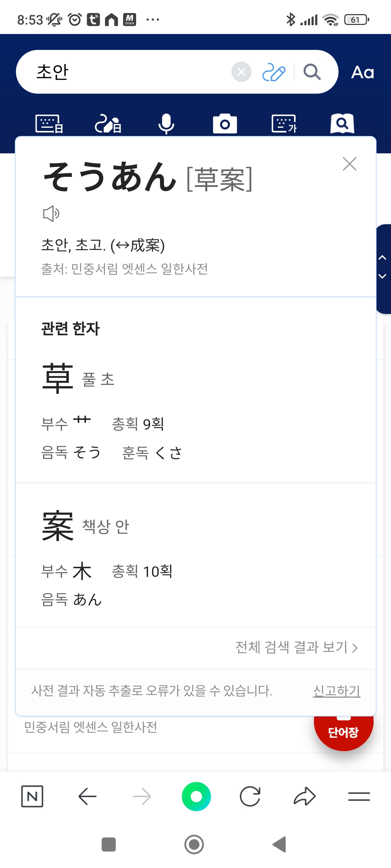Select the Korean keyboard input icon
Screen dimensions: 391x868
click(284, 124)
